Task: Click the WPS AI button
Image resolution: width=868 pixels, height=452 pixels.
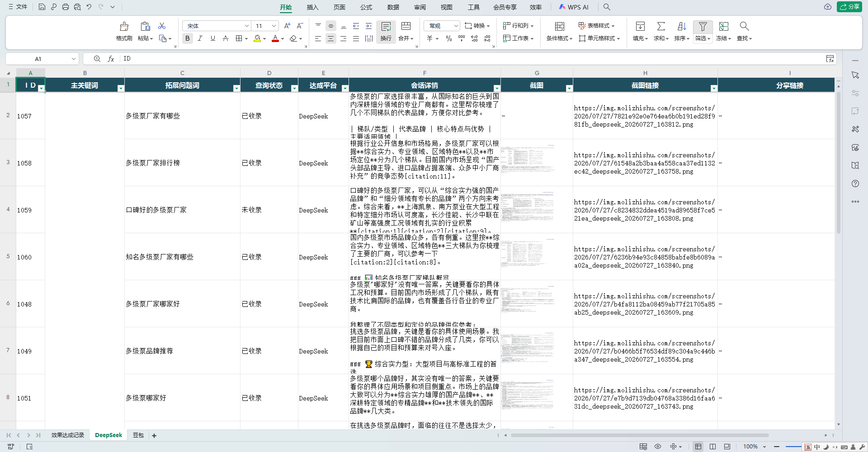Action: tap(574, 7)
